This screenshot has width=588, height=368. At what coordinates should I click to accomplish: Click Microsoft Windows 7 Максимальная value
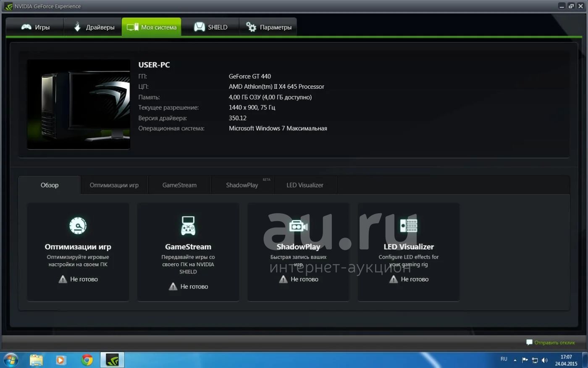pyautogui.click(x=278, y=128)
